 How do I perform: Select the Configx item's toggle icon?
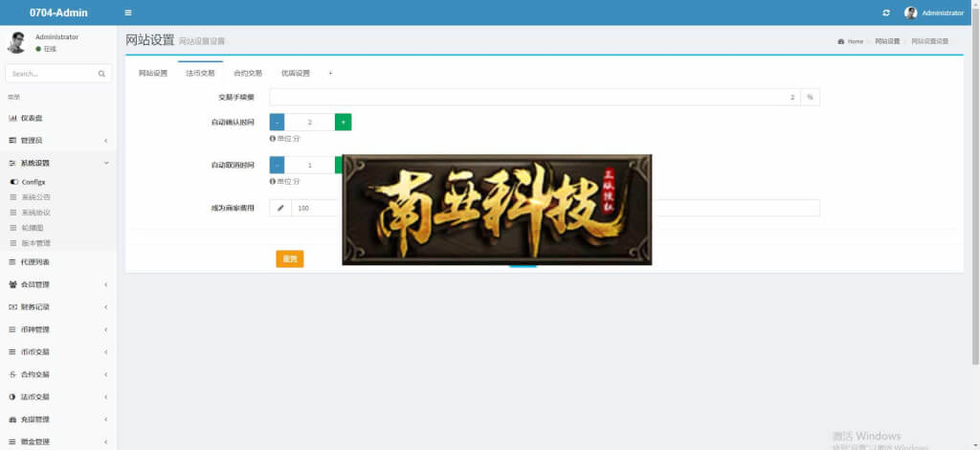coord(14,182)
